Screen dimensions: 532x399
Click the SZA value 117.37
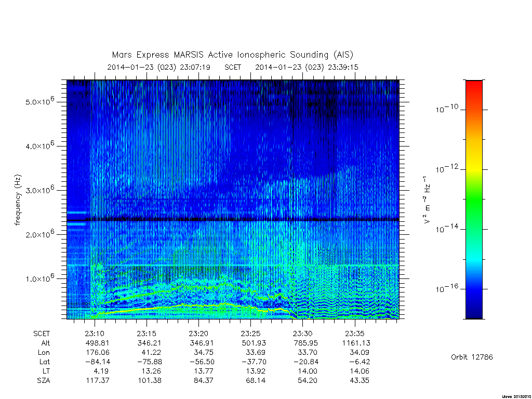[x=97, y=380]
